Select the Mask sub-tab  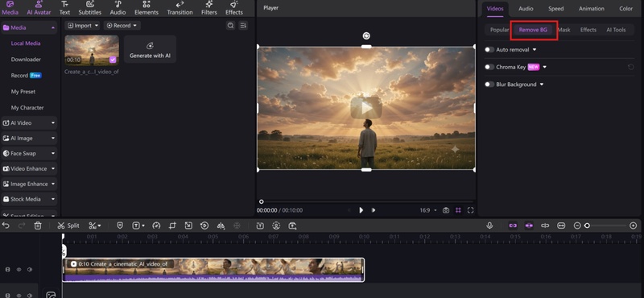pos(564,30)
